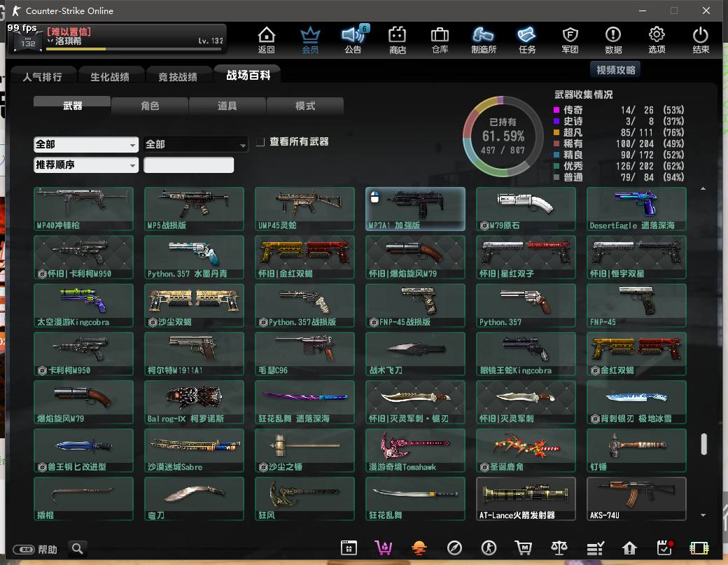Open the 公告 announcement speaker icon
This screenshot has height=565, width=728.
tap(353, 40)
